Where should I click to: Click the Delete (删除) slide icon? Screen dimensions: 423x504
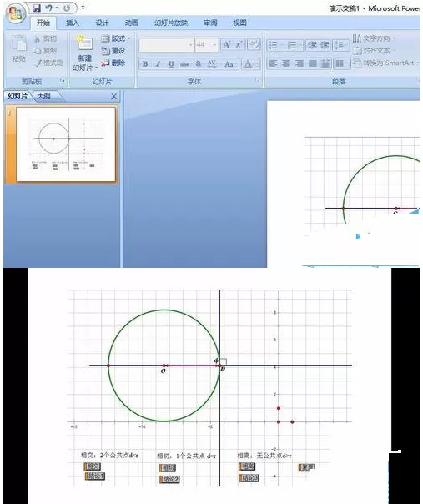pyautogui.click(x=105, y=63)
